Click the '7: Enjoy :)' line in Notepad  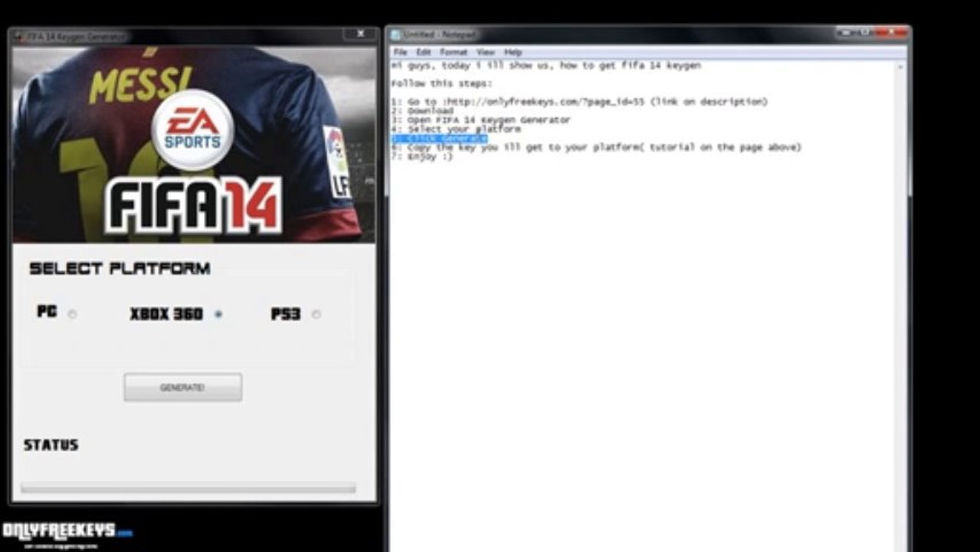tap(422, 156)
